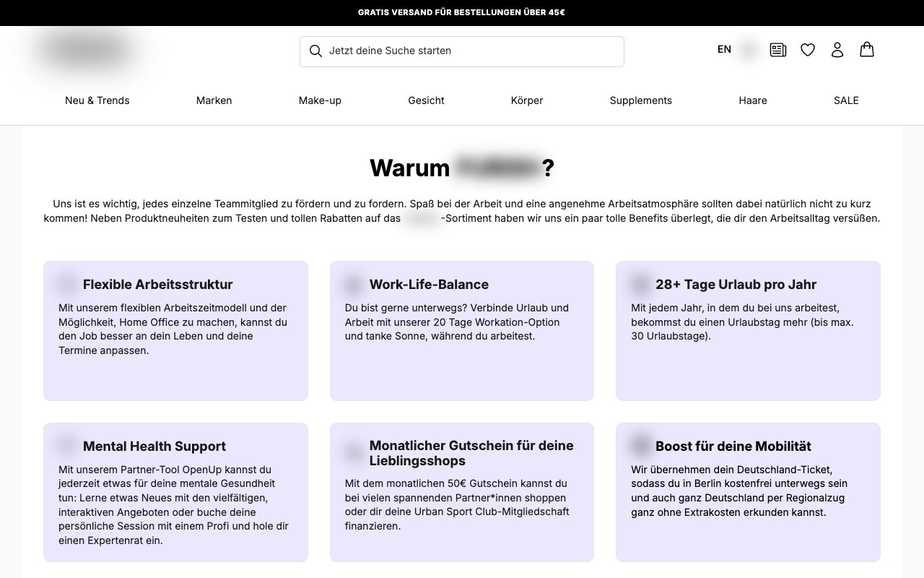Open the Marken menu

[214, 100]
